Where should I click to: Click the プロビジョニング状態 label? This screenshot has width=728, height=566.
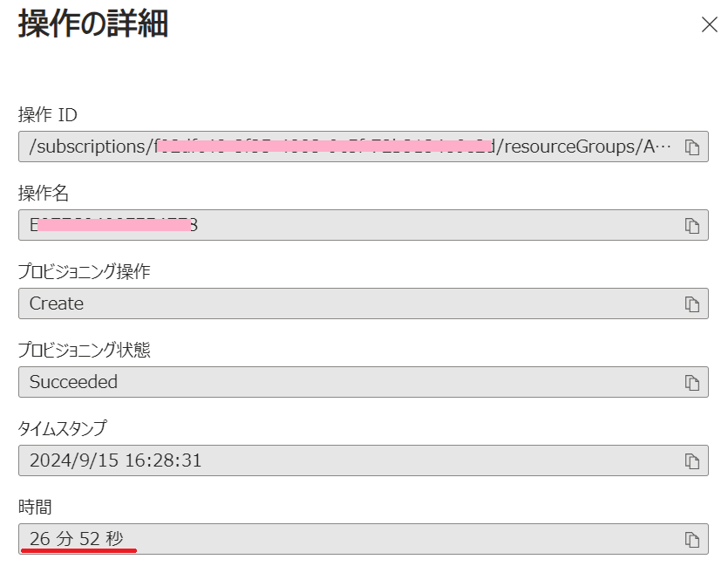(84, 350)
